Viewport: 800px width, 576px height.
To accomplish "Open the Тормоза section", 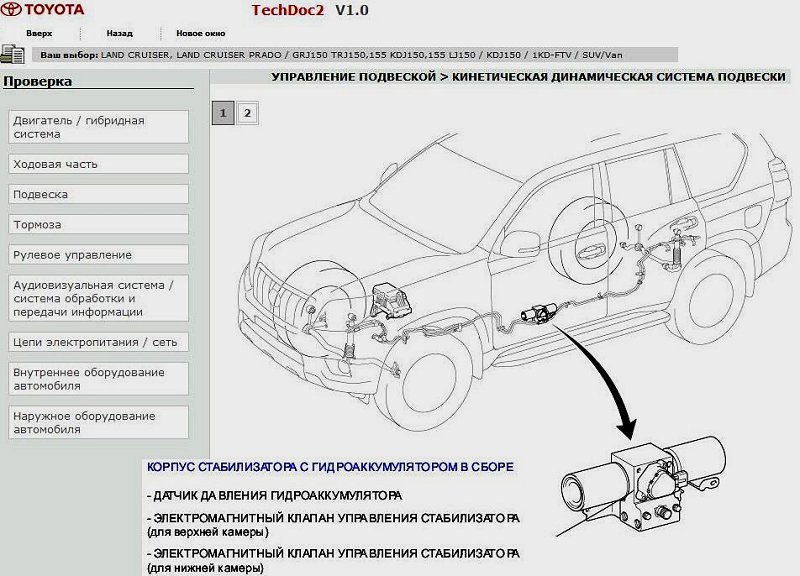I will tap(98, 224).
